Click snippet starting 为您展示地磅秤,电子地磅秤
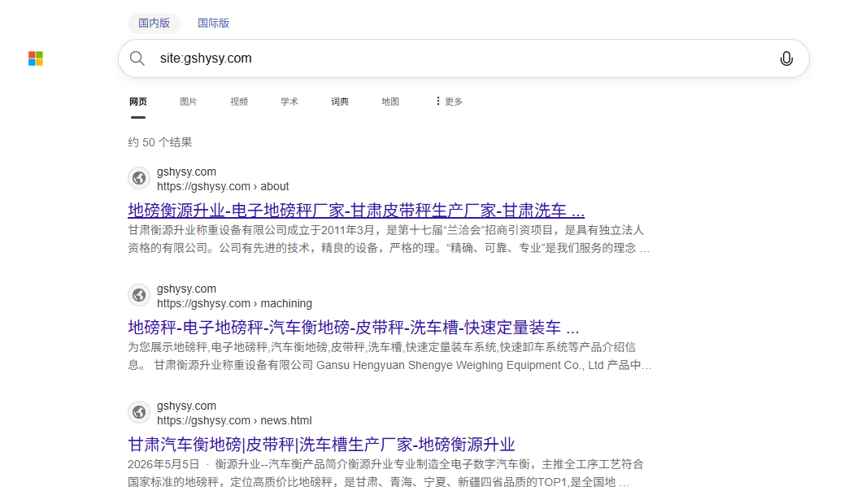Screen dimensions: 844x504 pos(389,356)
